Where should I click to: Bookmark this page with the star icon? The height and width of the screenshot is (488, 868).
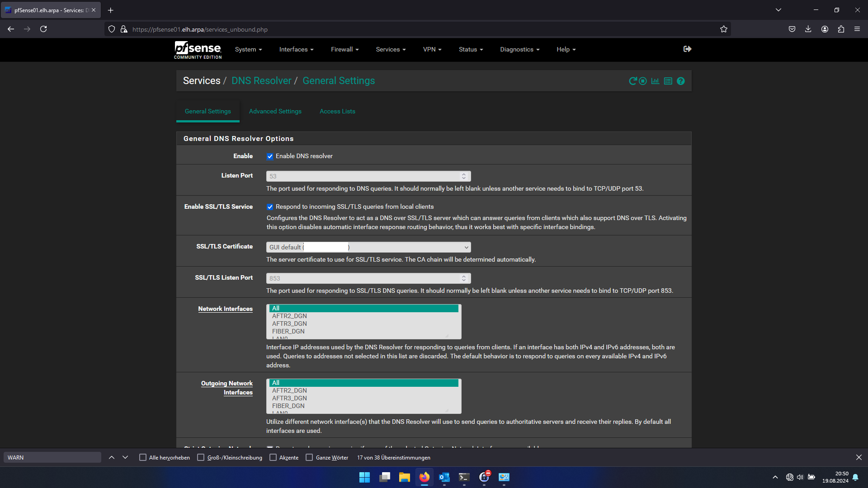724,29
